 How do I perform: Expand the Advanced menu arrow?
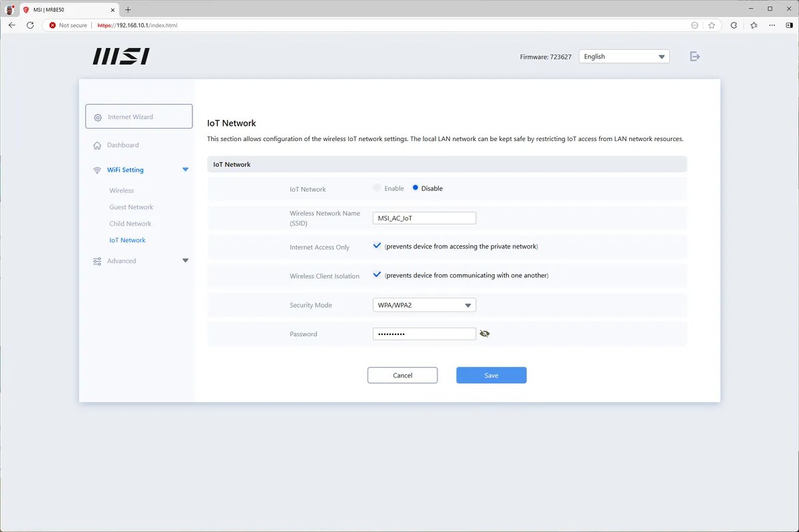click(185, 261)
